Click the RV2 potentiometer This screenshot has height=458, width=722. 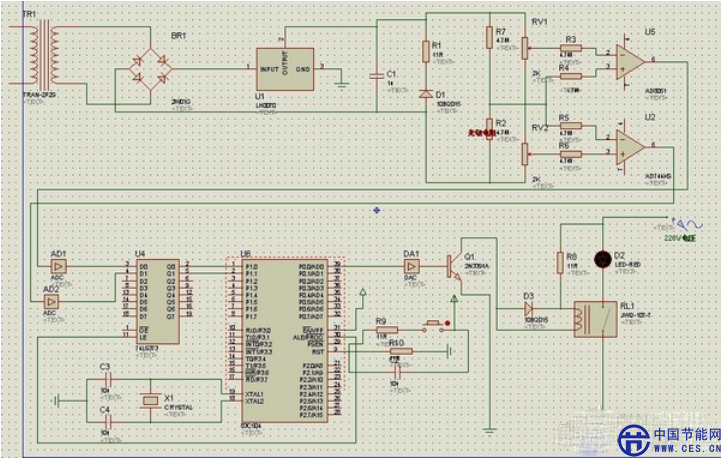[x=525, y=152]
